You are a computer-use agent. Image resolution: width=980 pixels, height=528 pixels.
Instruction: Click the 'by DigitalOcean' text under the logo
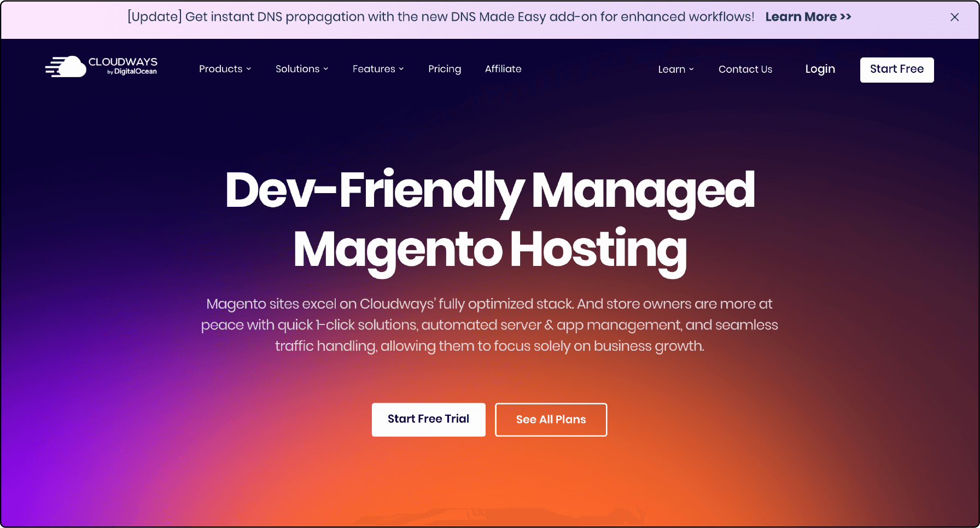pyautogui.click(x=132, y=72)
